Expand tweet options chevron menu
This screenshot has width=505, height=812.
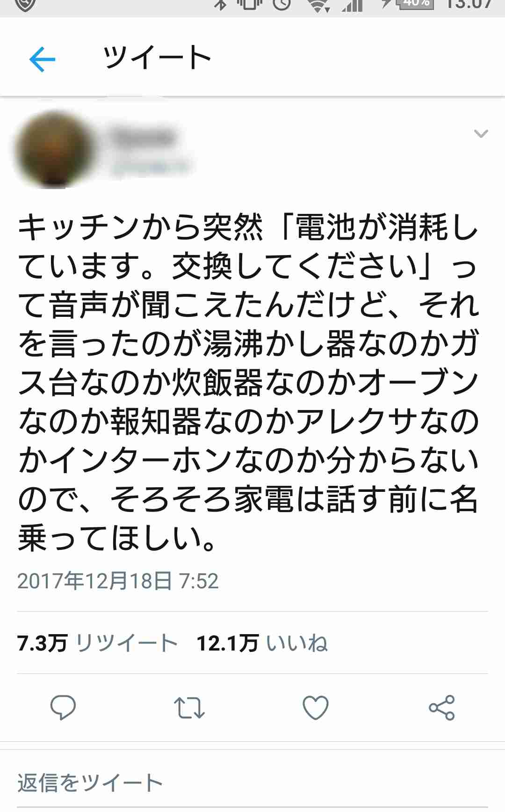(481, 134)
